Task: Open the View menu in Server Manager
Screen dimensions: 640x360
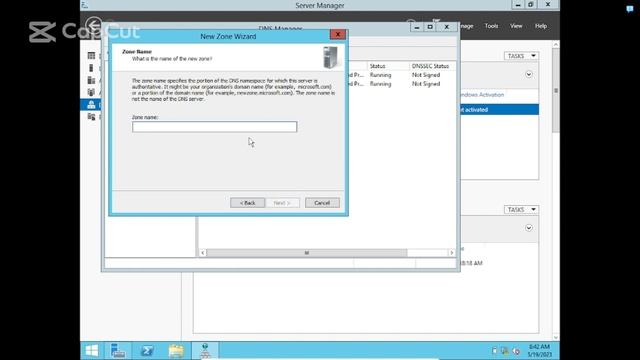Action: [516, 26]
